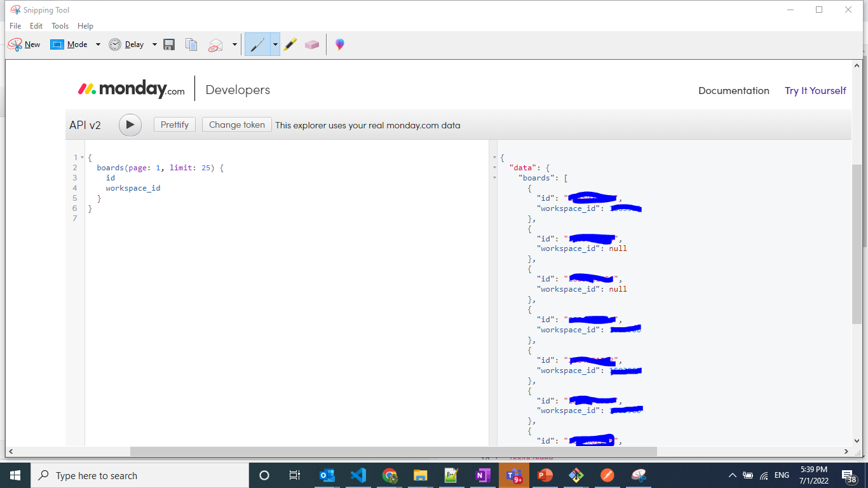Screen dimensions: 868x488
Task: Click in the query editor empty line 7
Action: 286,219
